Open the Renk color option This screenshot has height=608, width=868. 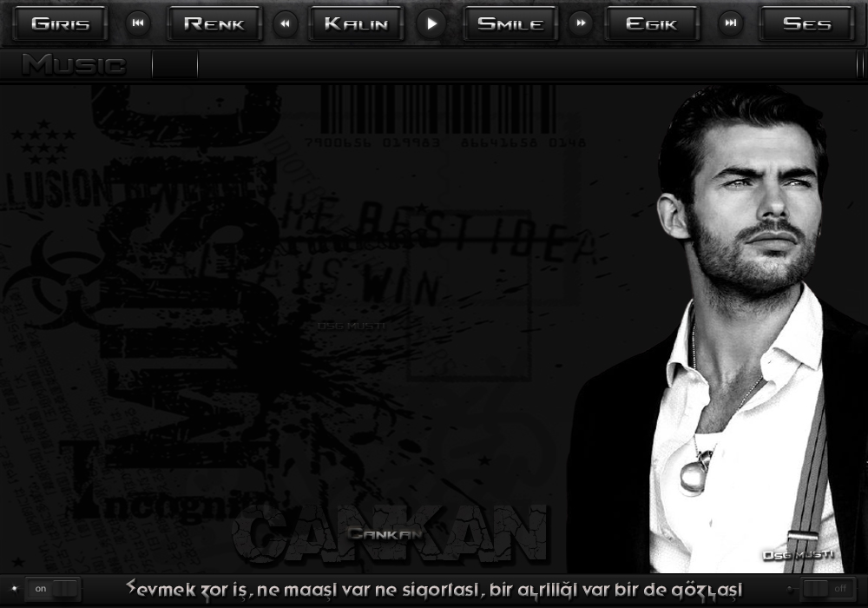tap(214, 23)
